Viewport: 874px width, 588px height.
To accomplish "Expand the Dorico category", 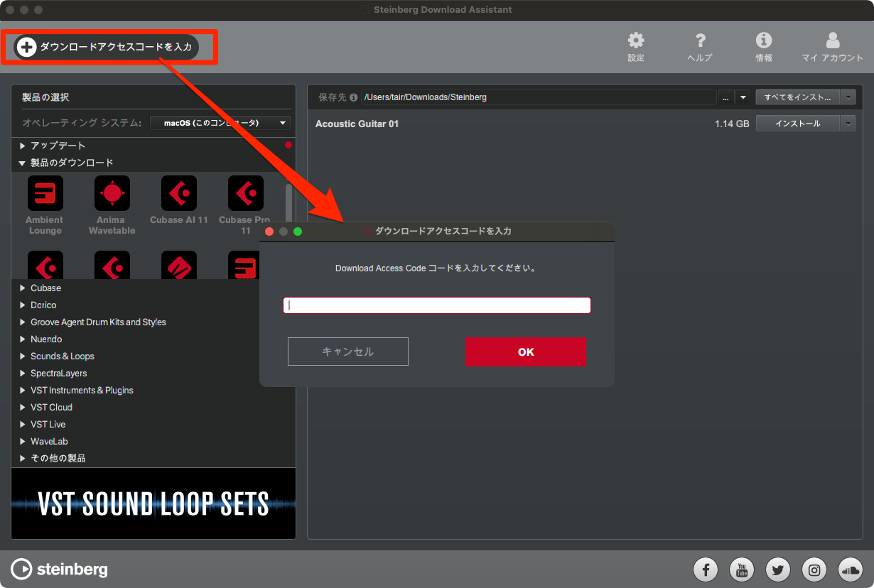I will click(x=23, y=305).
